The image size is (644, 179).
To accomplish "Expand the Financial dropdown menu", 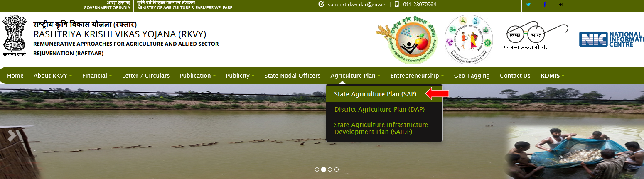I will point(97,76).
